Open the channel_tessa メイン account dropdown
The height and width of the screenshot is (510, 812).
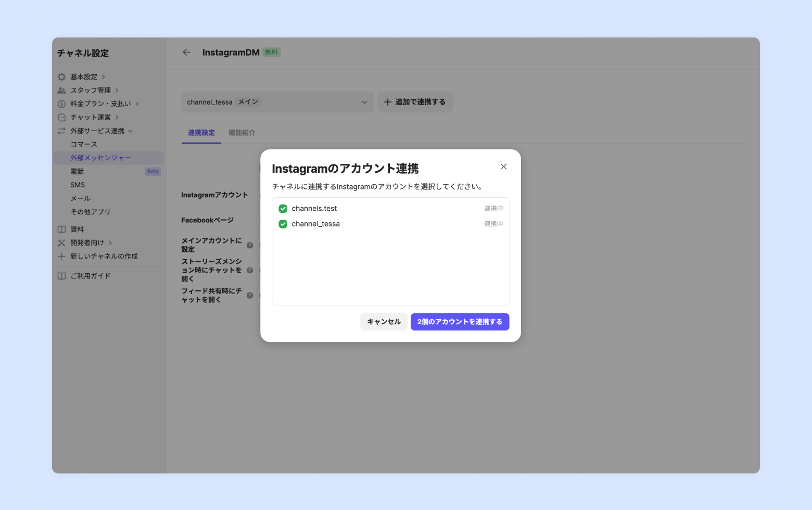point(277,102)
